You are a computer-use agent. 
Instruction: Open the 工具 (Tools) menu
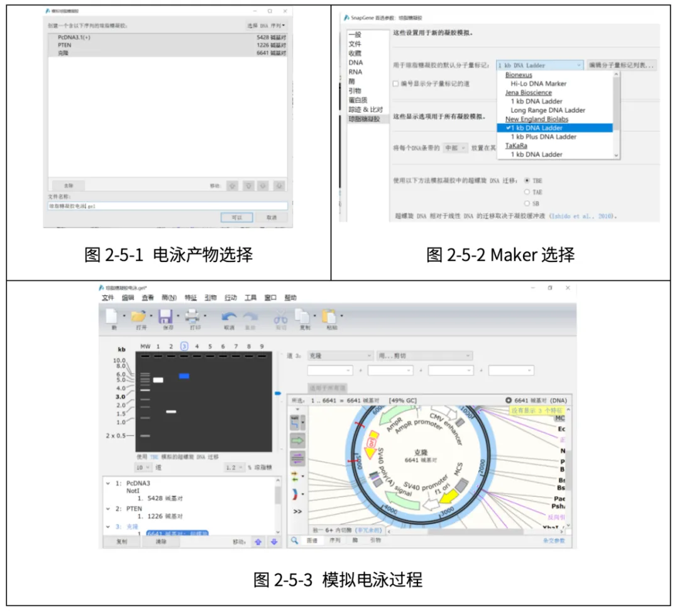pos(250,297)
